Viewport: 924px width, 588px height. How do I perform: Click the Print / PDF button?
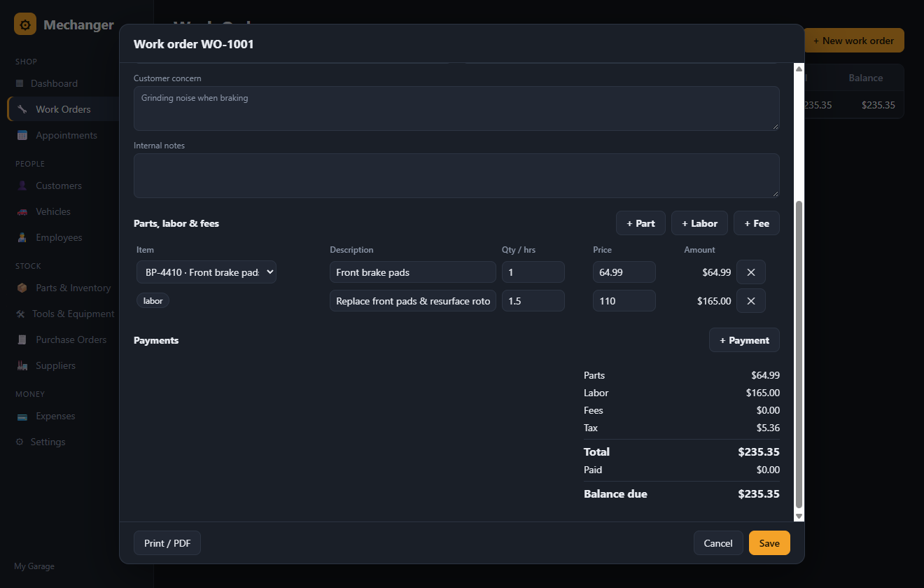click(x=167, y=543)
